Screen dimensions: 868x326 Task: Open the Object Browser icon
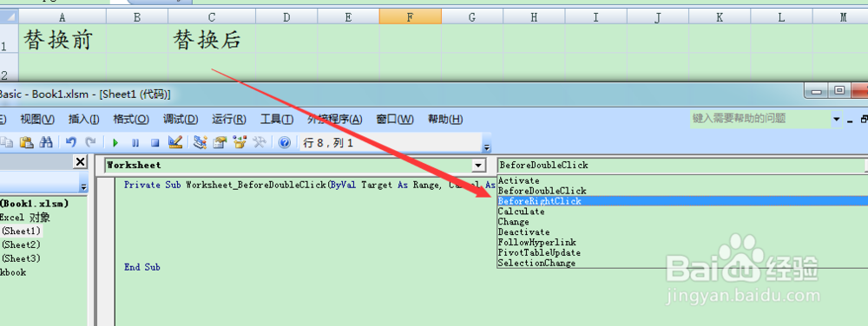tap(240, 142)
